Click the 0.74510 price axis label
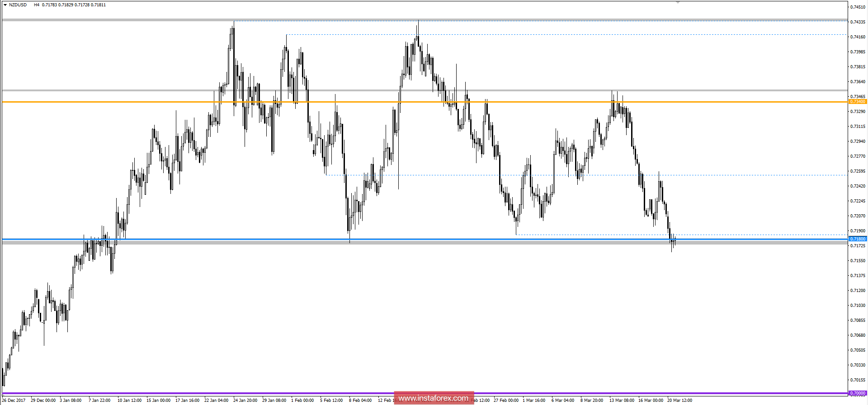The image size is (868, 405). 858,7
